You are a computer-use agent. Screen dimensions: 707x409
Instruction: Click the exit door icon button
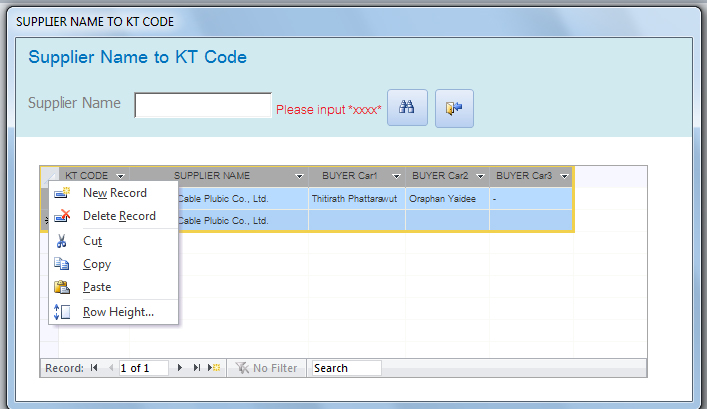pyautogui.click(x=454, y=108)
